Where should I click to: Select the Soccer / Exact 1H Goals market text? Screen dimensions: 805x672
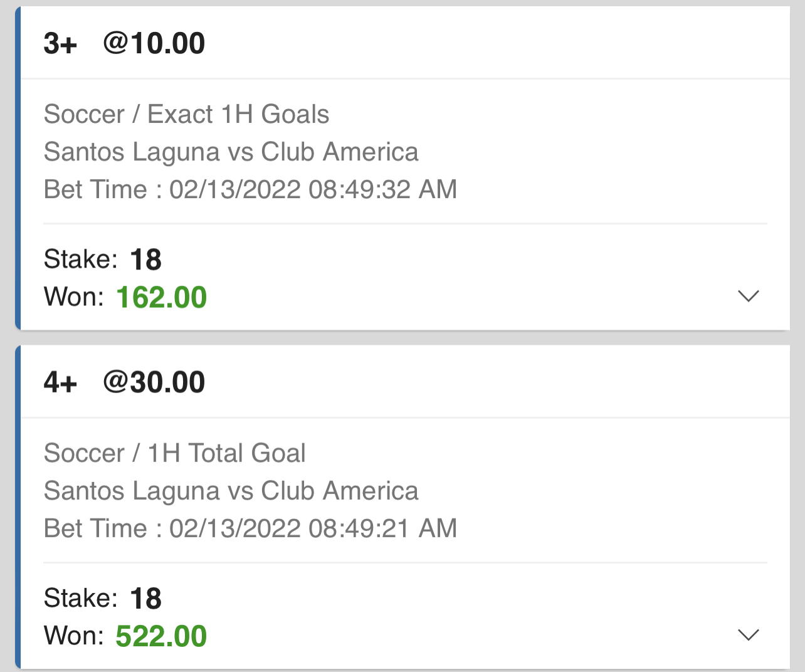[186, 115]
